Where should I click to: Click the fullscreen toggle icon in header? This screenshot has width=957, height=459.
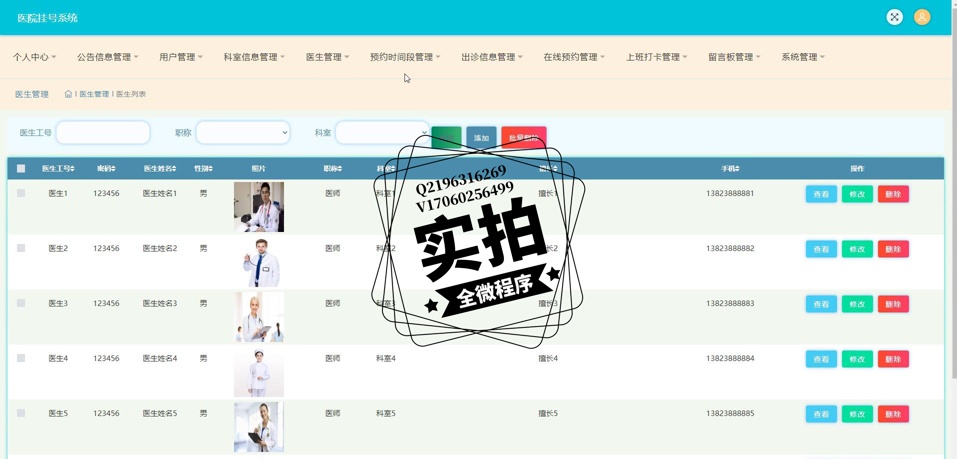pyautogui.click(x=894, y=17)
